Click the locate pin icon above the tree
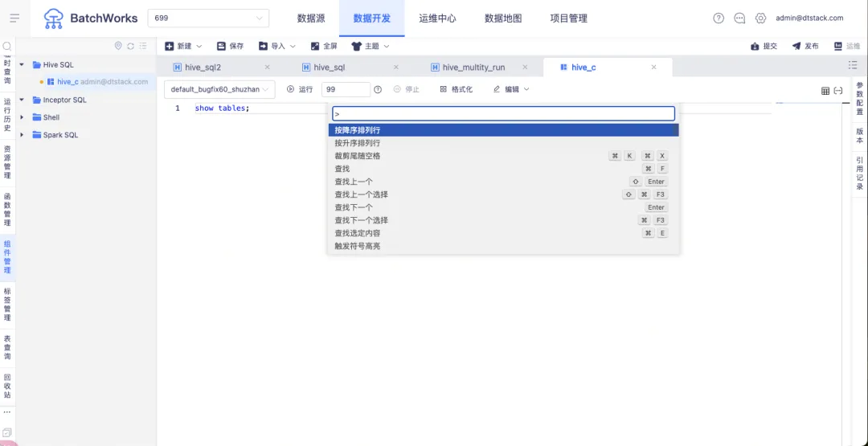The image size is (868, 446). [118, 46]
